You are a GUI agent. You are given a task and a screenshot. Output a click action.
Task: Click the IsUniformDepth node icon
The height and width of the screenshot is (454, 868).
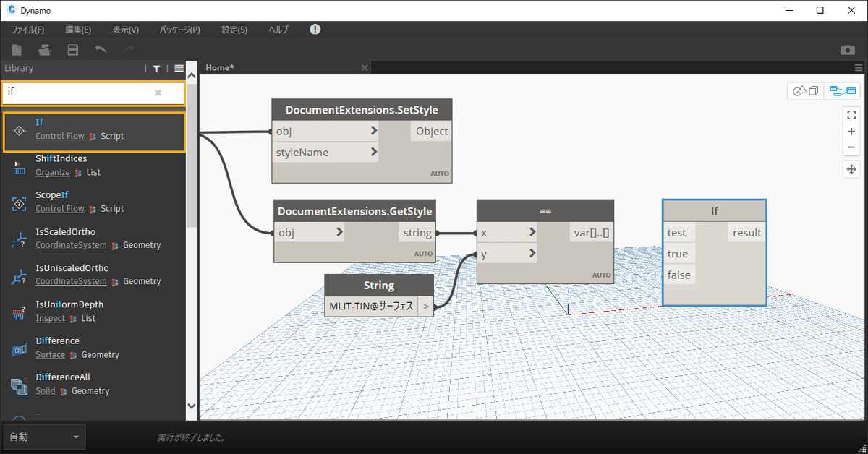[20, 312]
